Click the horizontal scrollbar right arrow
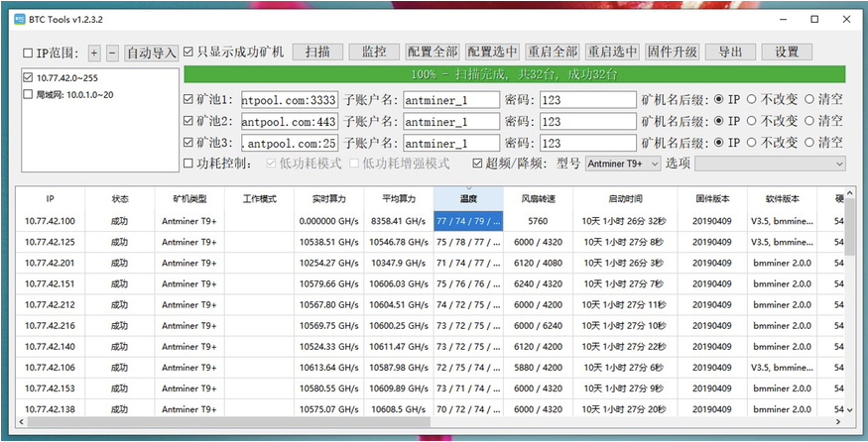Viewport: 868px width, 442px height. point(838,421)
